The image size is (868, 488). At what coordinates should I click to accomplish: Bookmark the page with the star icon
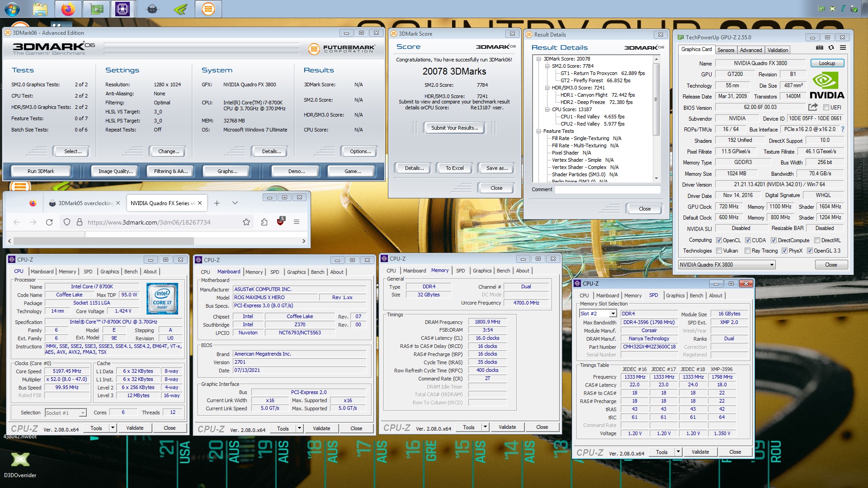coord(246,222)
